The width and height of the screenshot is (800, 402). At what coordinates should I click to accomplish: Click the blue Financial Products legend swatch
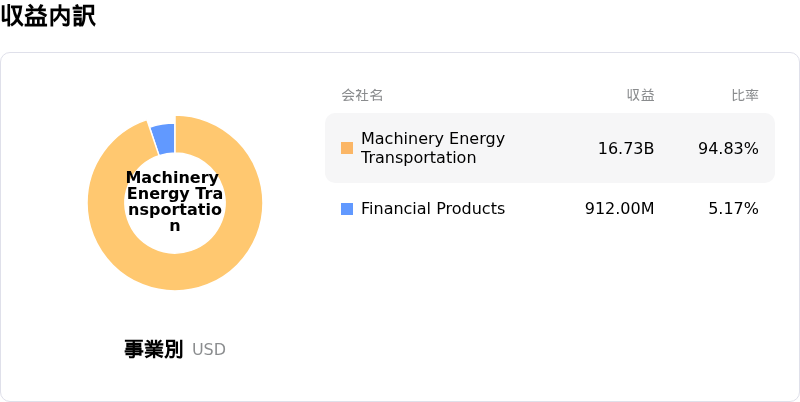347,209
